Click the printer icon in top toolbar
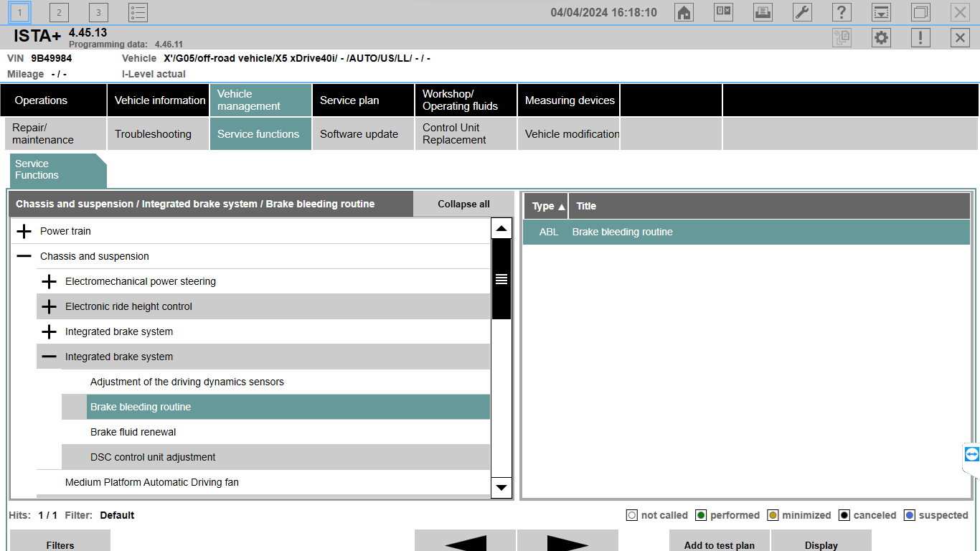Image resolution: width=980 pixels, height=551 pixels. [x=763, y=12]
